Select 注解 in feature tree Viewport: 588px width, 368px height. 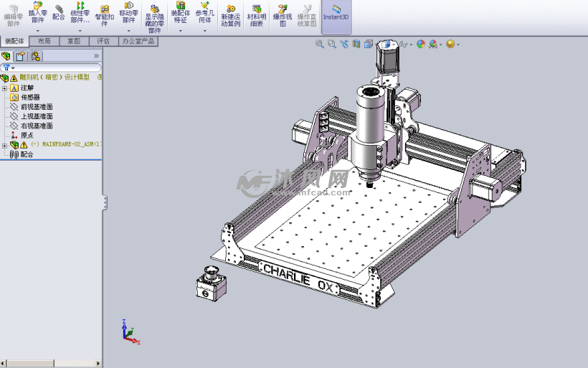click(27, 88)
